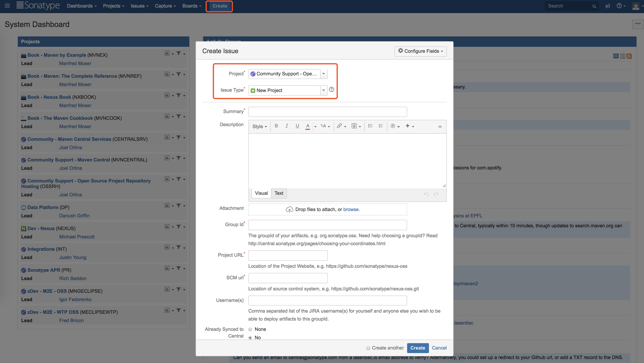
Task: Click the Issue Type help question icon
Action: click(332, 89)
